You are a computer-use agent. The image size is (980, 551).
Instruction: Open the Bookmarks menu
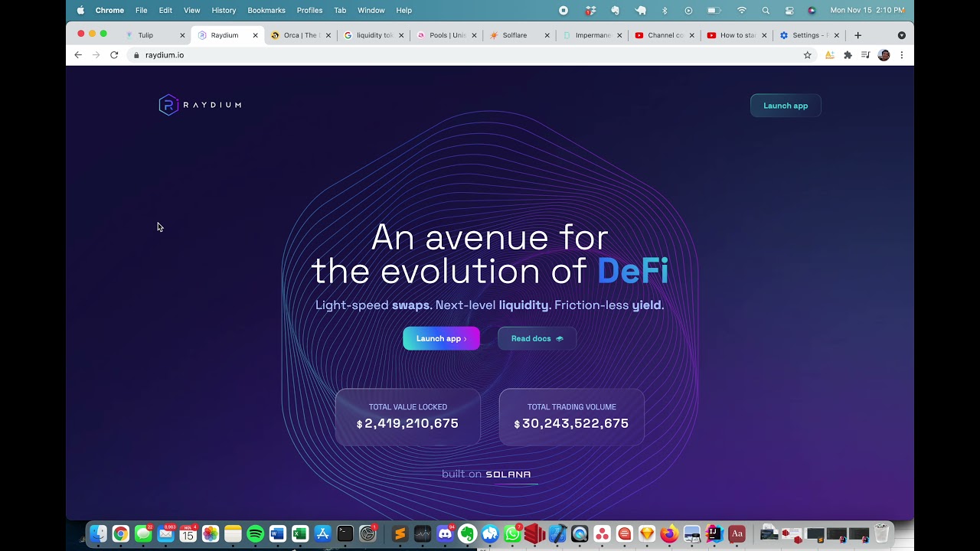coord(266,10)
